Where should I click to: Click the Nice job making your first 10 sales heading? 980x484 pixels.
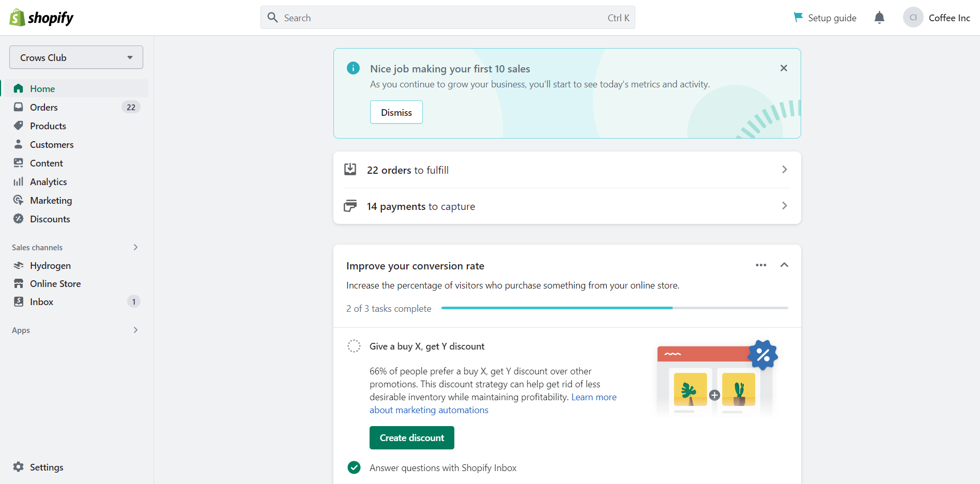[450, 69]
